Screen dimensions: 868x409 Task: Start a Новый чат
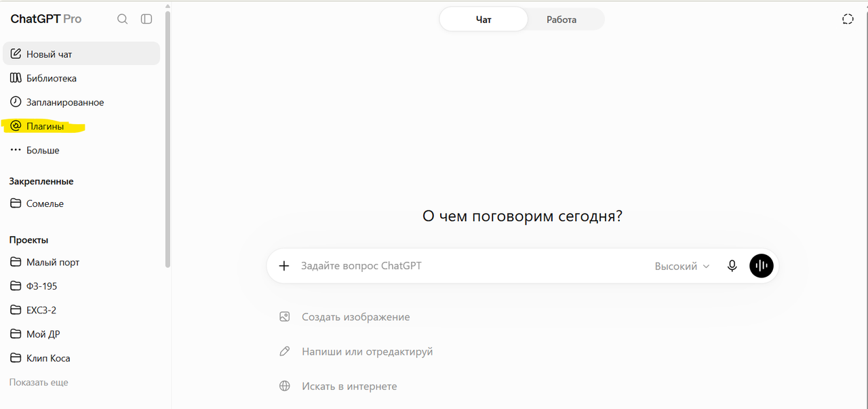[x=81, y=54]
